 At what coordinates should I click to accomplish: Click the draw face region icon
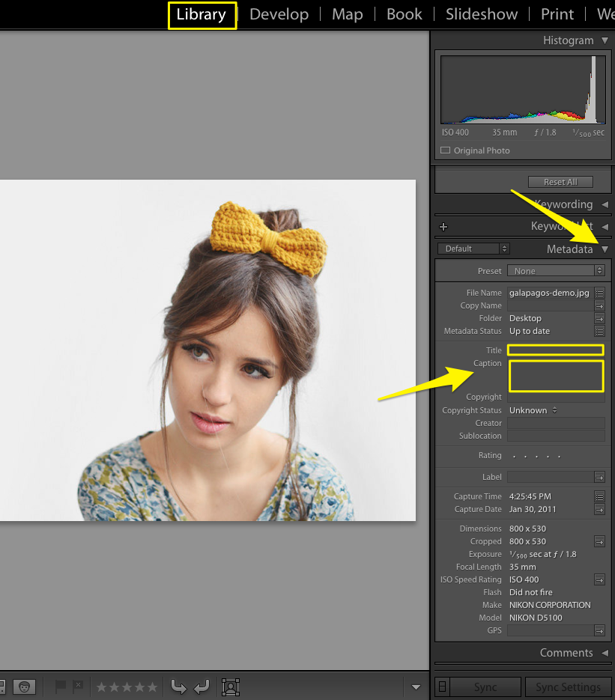point(231,686)
